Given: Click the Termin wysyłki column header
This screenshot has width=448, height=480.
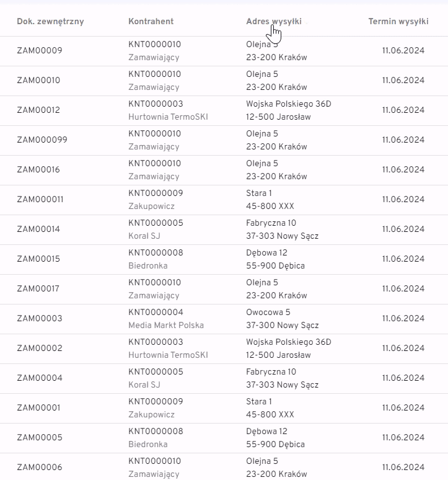Looking at the screenshot, I should (398, 22).
